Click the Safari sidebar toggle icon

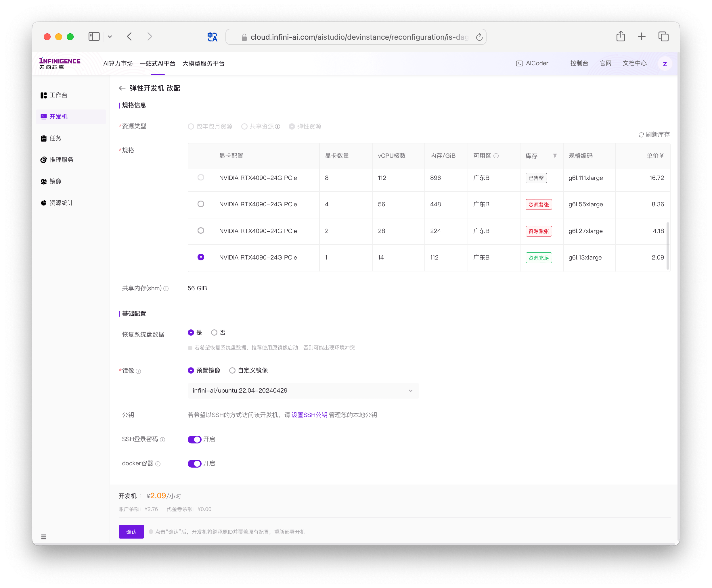pos(94,36)
